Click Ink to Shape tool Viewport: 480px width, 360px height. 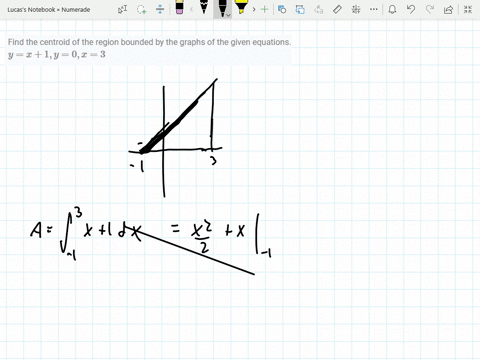(300, 9)
